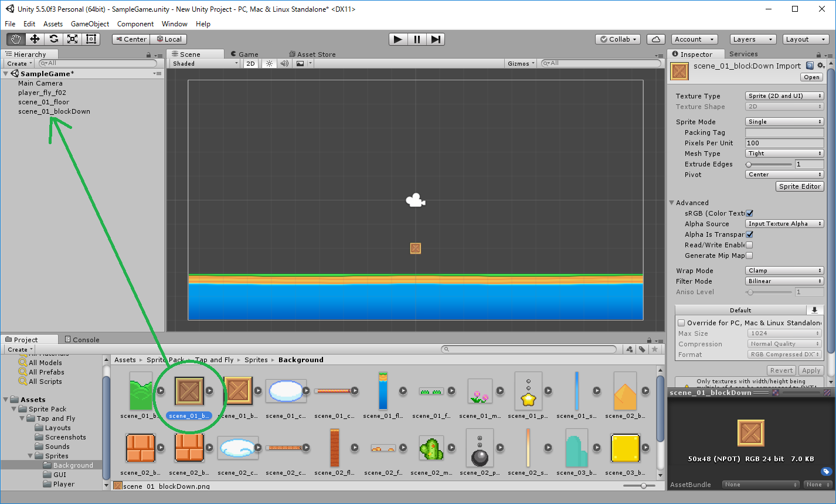Open the GameObject menu
Viewport: 836px width, 504px height.
click(90, 24)
